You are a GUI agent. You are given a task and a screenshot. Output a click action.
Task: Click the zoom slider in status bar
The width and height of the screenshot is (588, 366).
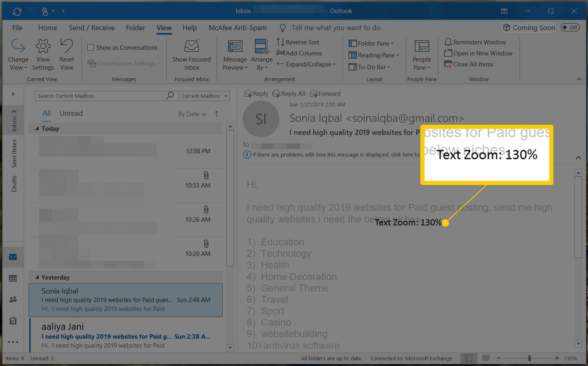[529, 358]
